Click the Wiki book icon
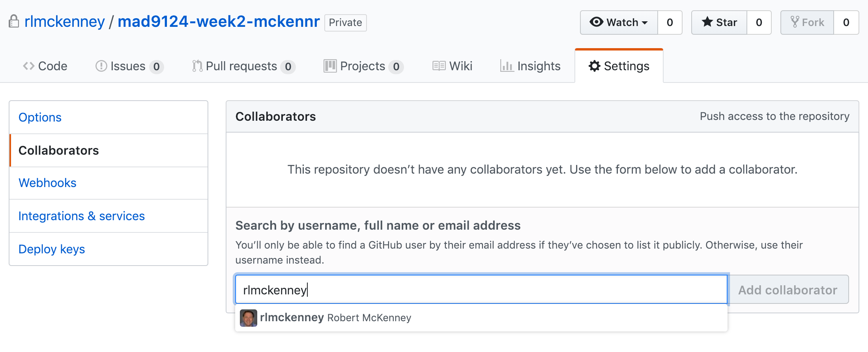Screen dimensions: 868x352 (439, 66)
